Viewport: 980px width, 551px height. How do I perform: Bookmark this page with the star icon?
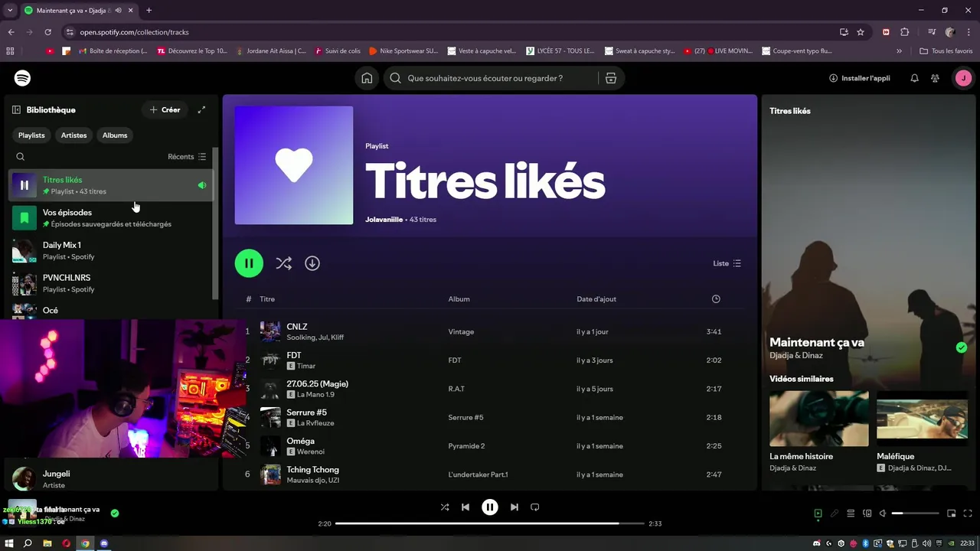(x=861, y=32)
